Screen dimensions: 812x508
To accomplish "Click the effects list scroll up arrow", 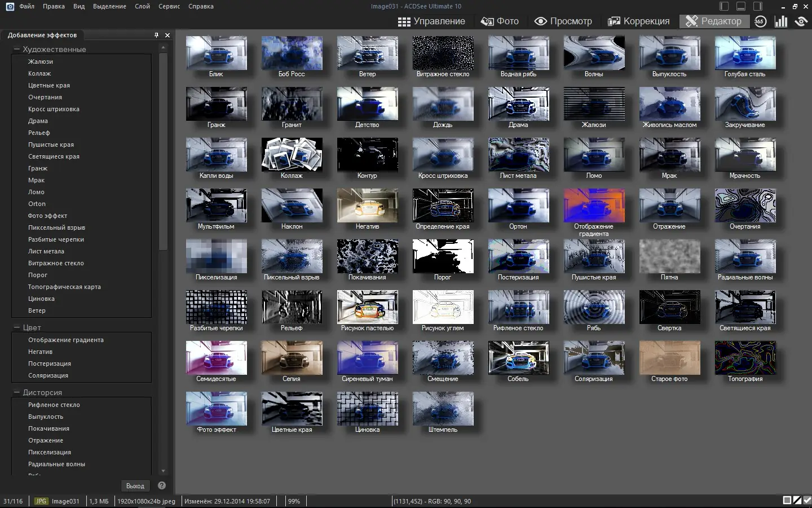I will [x=164, y=47].
